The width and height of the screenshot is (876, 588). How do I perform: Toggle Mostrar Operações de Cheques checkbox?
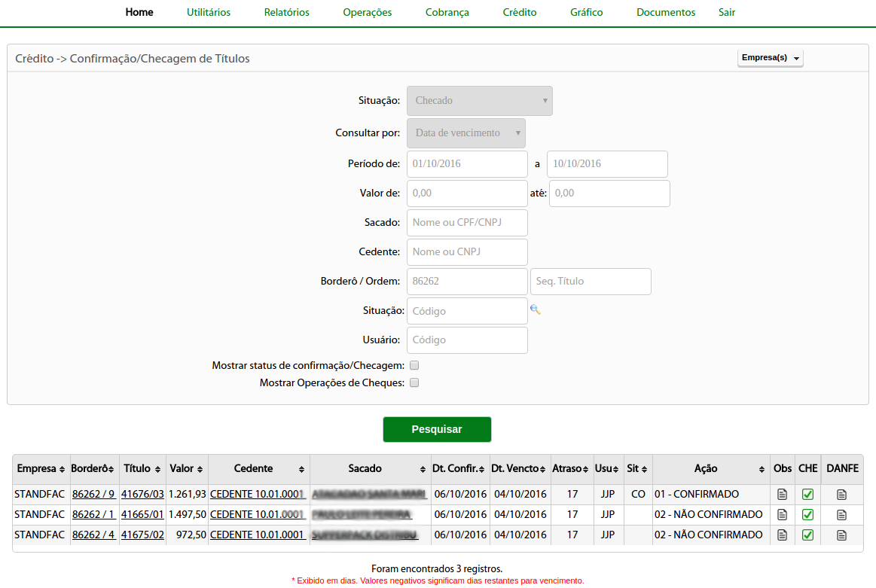414,382
